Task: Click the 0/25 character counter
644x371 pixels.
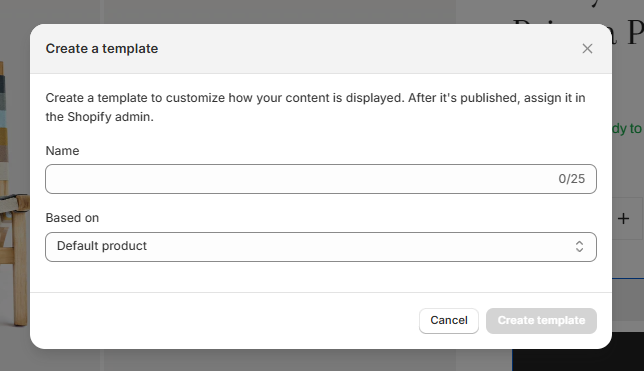Action: [571, 179]
